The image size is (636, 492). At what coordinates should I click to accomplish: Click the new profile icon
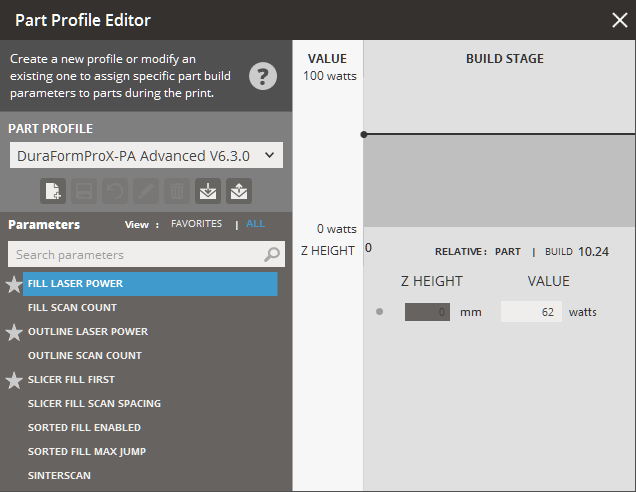[x=53, y=191]
